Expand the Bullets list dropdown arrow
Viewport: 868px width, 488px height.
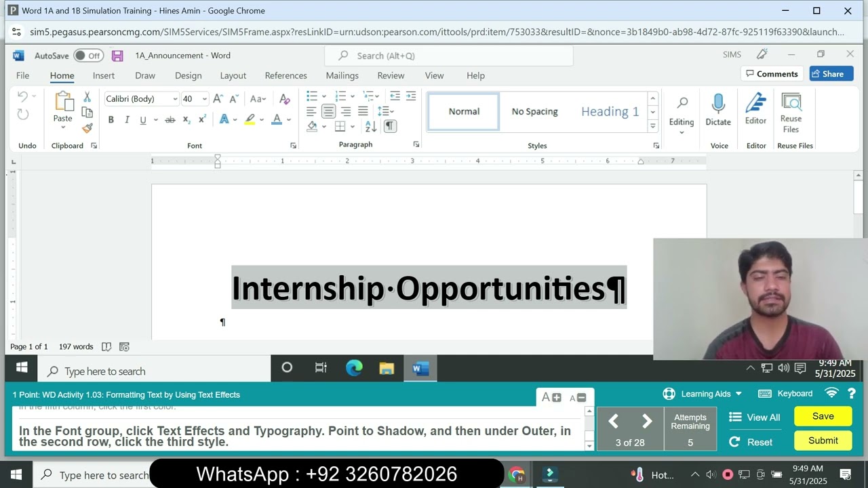tap(323, 96)
